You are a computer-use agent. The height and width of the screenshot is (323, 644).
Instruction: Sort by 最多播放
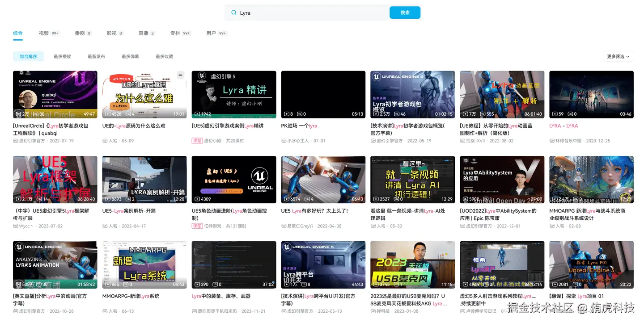pyautogui.click(x=62, y=56)
